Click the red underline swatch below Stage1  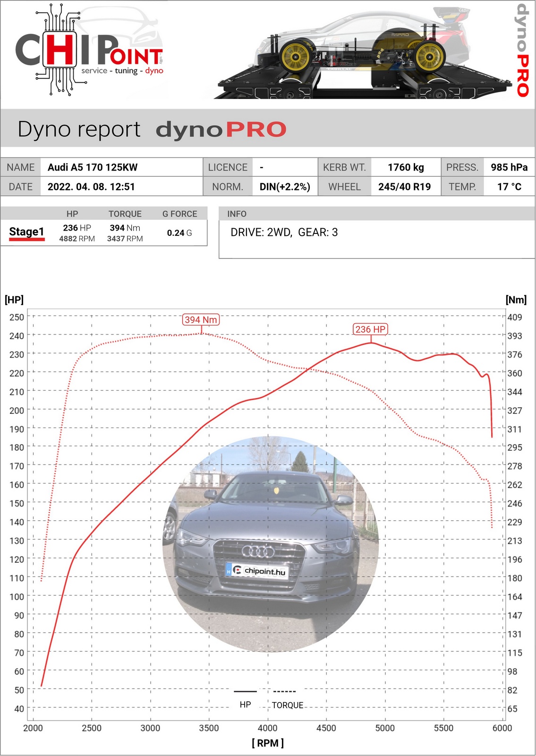[x=26, y=240]
